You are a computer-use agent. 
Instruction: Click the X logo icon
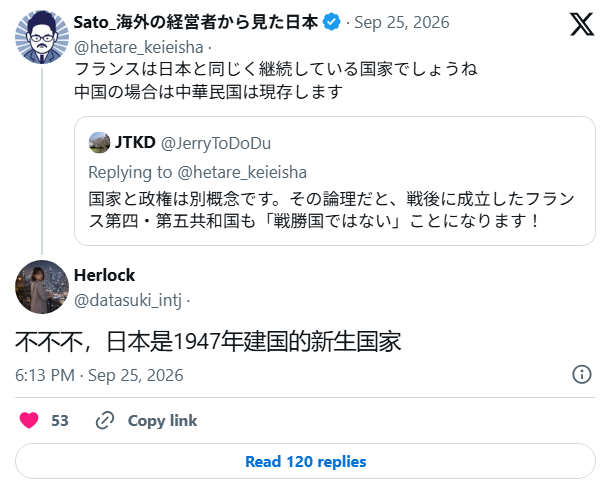(582, 24)
